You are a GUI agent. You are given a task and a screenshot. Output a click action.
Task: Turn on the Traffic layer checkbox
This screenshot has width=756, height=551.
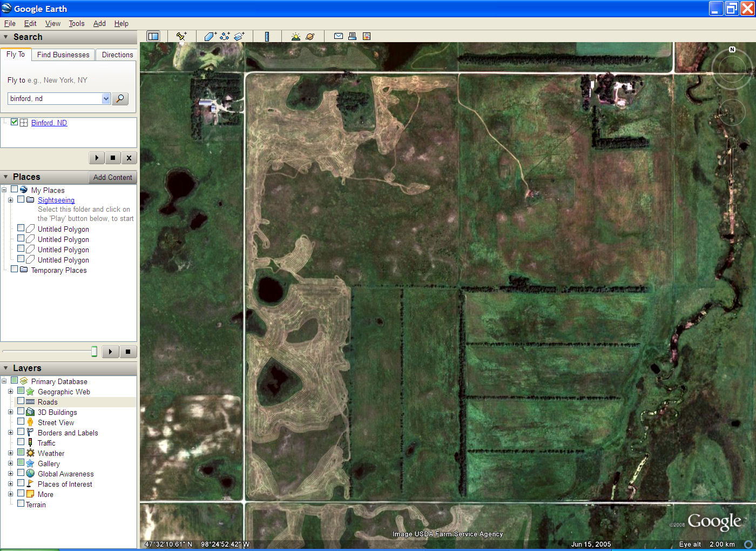(x=21, y=442)
